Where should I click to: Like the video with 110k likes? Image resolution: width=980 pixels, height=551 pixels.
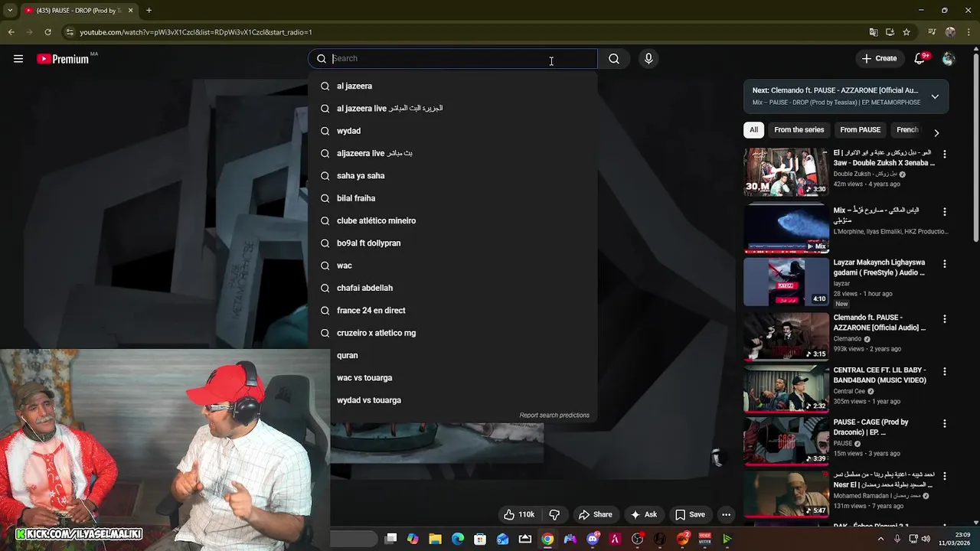pos(518,514)
